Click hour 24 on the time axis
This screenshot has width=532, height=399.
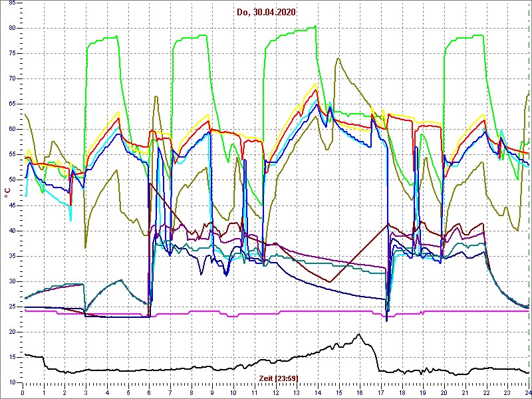click(x=527, y=394)
